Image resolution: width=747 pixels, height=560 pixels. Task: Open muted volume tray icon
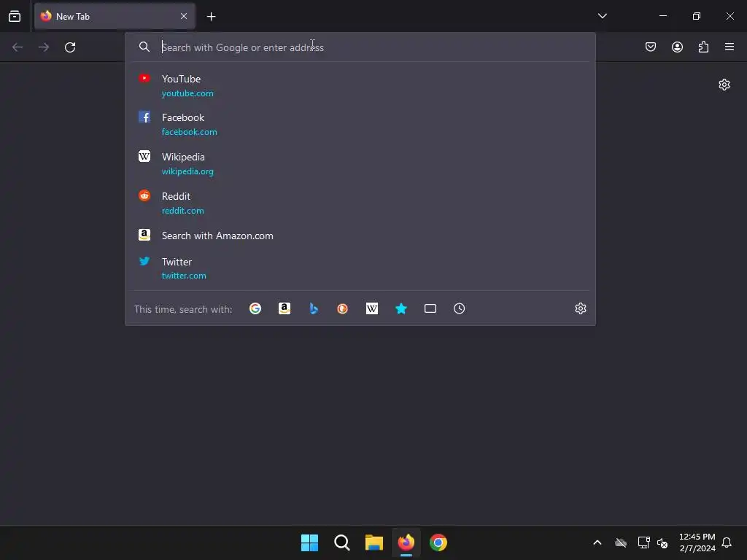[x=662, y=542]
